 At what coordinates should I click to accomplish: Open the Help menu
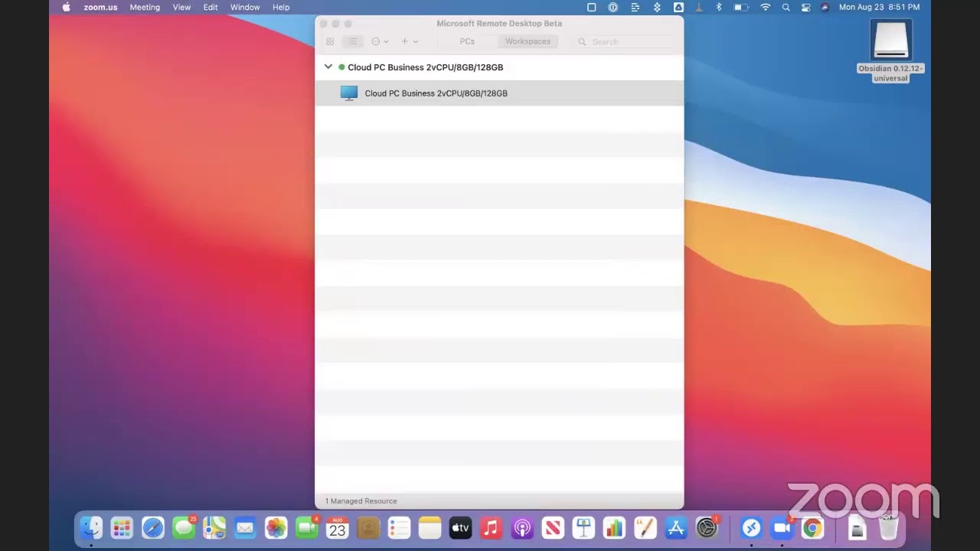coord(281,7)
